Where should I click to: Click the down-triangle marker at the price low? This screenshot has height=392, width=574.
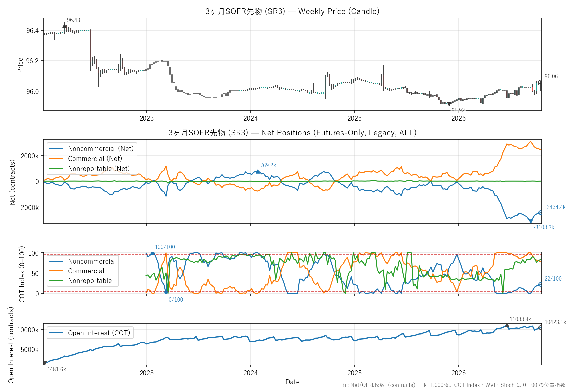pos(449,104)
